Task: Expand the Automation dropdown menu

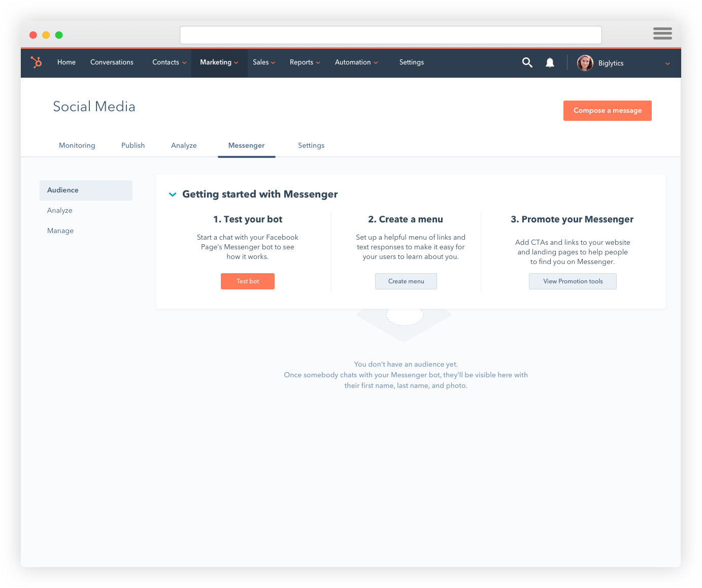Action: click(356, 62)
